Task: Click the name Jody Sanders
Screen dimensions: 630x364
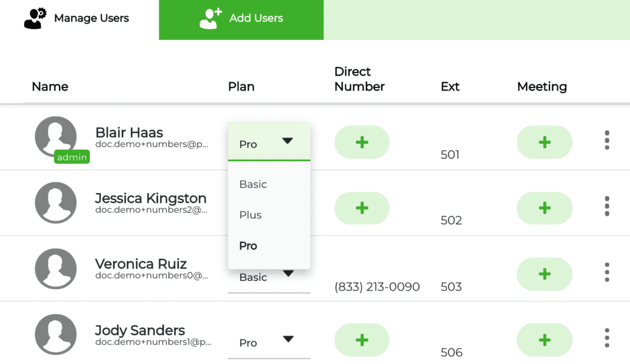Action: point(140,330)
